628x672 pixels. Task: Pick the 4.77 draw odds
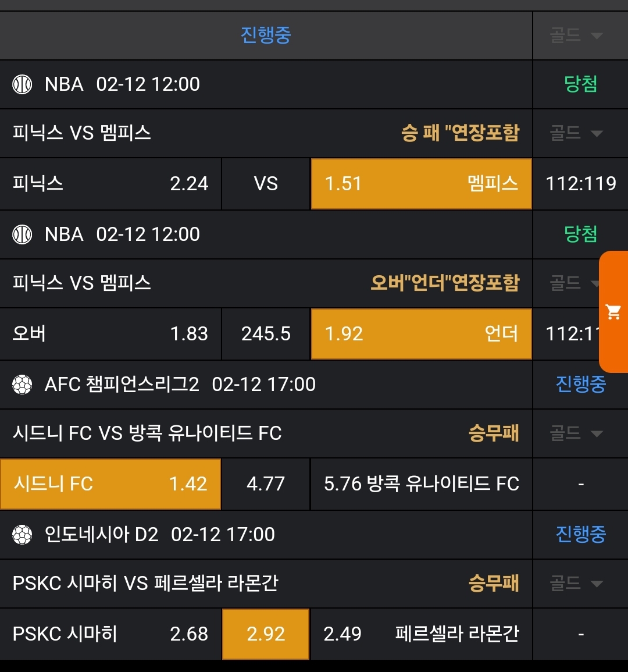click(x=266, y=484)
